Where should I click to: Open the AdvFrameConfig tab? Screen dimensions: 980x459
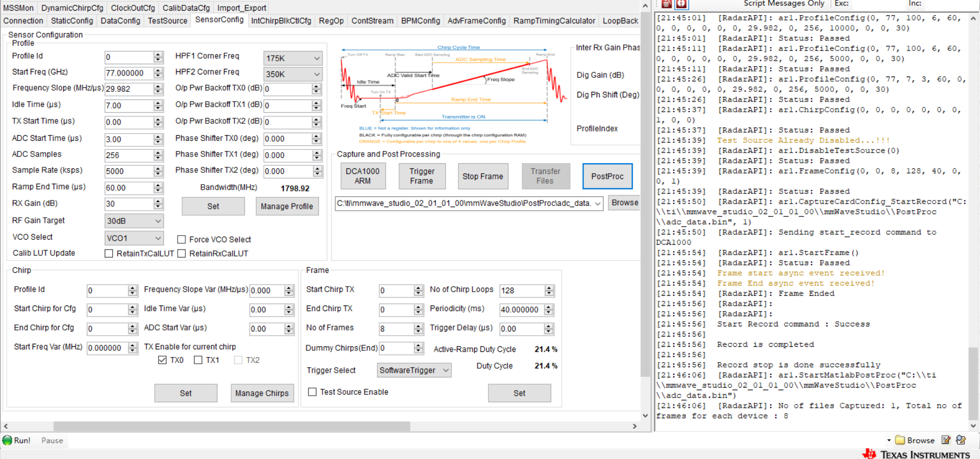(x=477, y=21)
